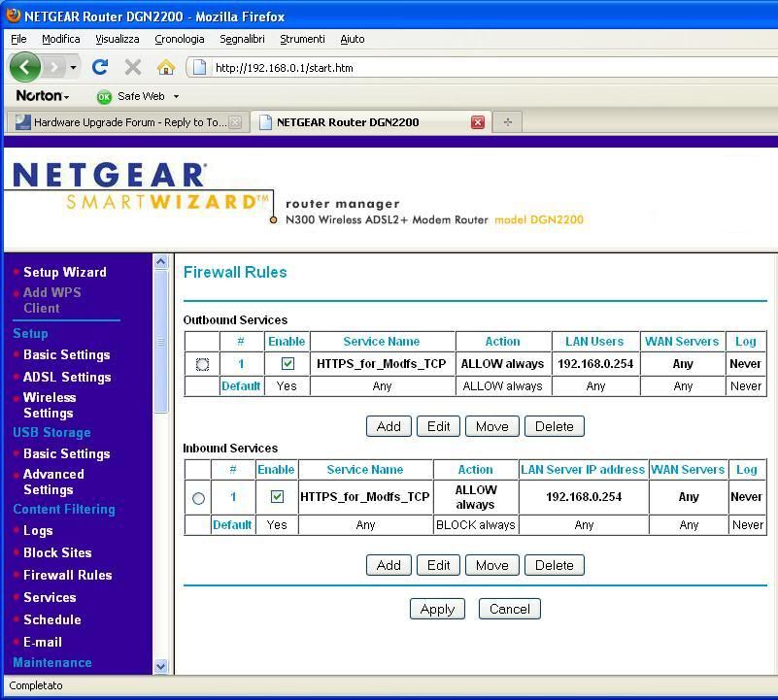Open the Strumenti menu
Viewport: 778px width, 700px height.
302,39
